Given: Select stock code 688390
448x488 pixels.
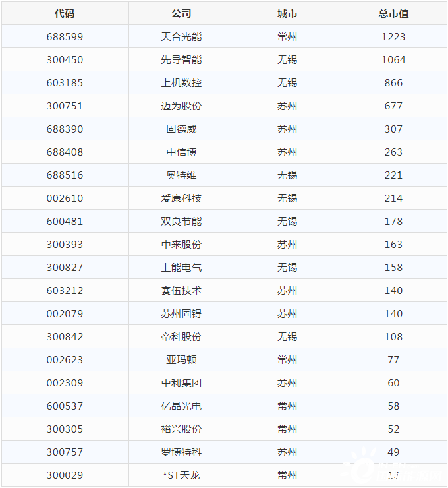Looking at the screenshot, I should [x=65, y=129].
